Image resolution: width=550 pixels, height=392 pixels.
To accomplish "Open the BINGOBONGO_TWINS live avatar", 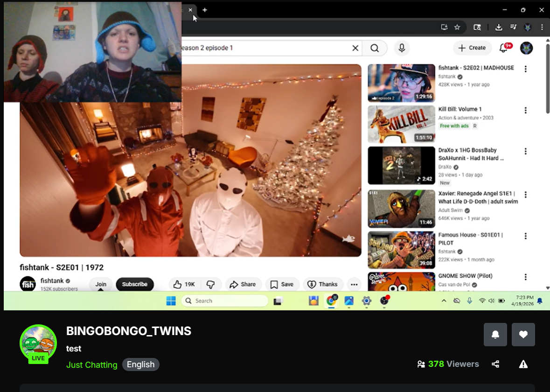I will [x=38, y=343].
